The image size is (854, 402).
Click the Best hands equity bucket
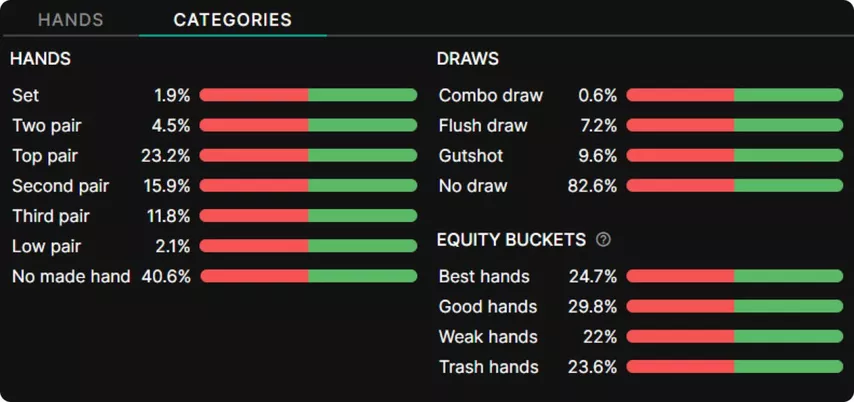tap(484, 276)
